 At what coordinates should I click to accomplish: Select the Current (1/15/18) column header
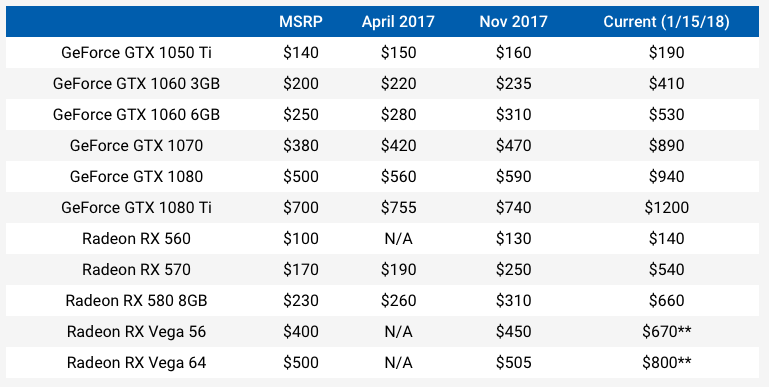666,22
